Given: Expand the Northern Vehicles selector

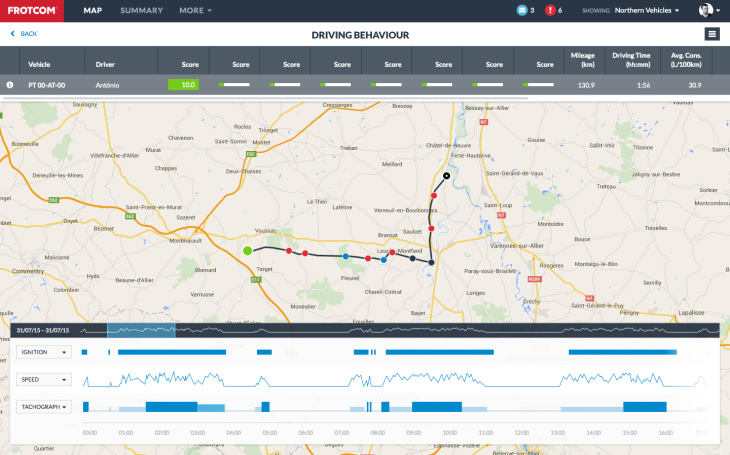Looking at the screenshot, I should tap(647, 10).
